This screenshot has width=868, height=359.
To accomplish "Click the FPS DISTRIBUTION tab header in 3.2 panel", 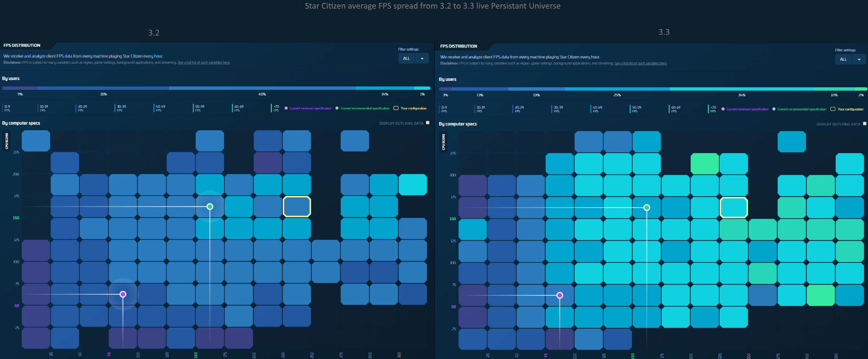I will pyautogui.click(x=22, y=45).
